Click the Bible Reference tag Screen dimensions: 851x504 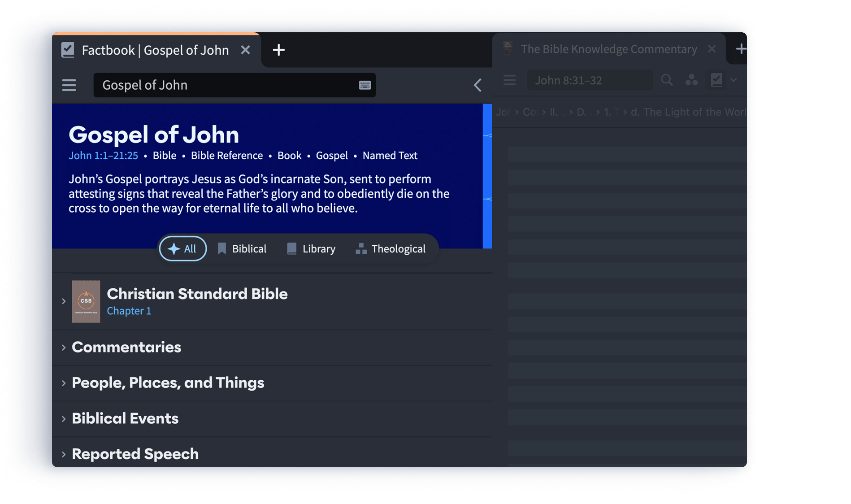tap(227, 156)
